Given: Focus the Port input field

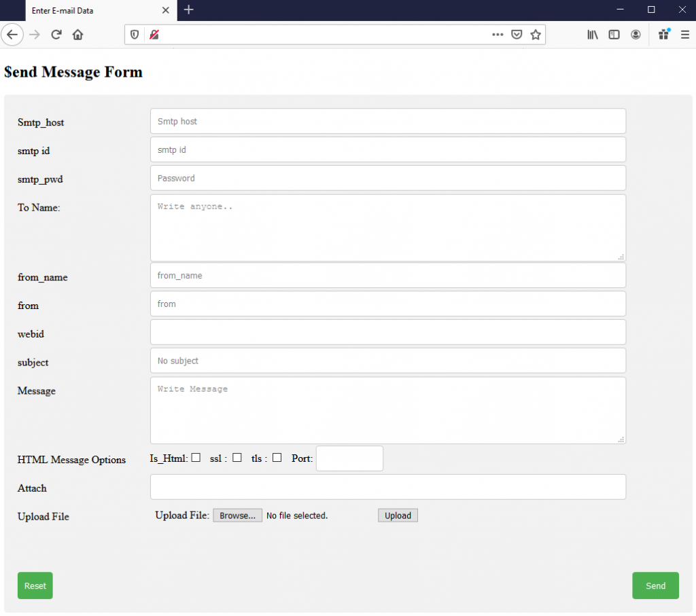Looking at the screenshot, I should (x=349, y=458).
